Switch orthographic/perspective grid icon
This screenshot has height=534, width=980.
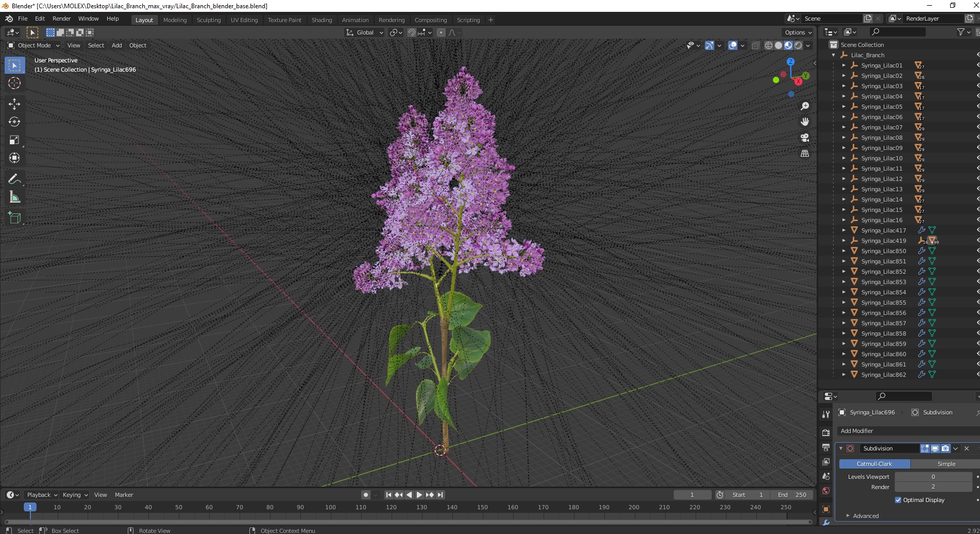[x=805, y=154]
